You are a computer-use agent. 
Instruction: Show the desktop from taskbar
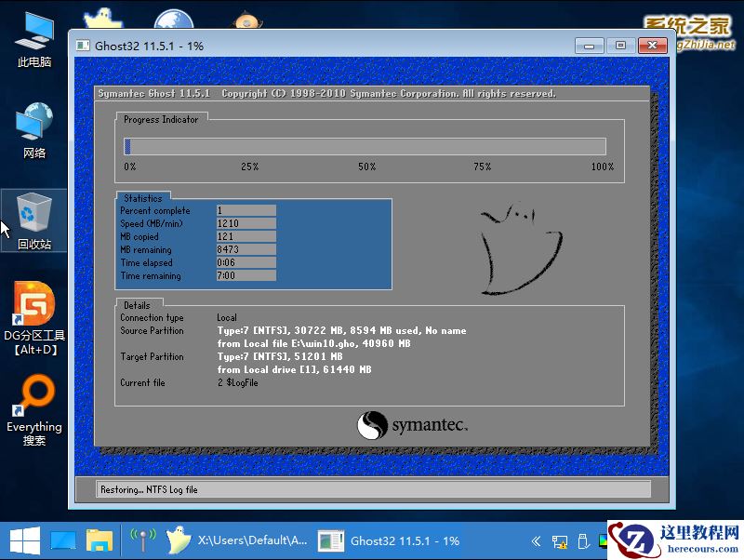coord(62,541)
